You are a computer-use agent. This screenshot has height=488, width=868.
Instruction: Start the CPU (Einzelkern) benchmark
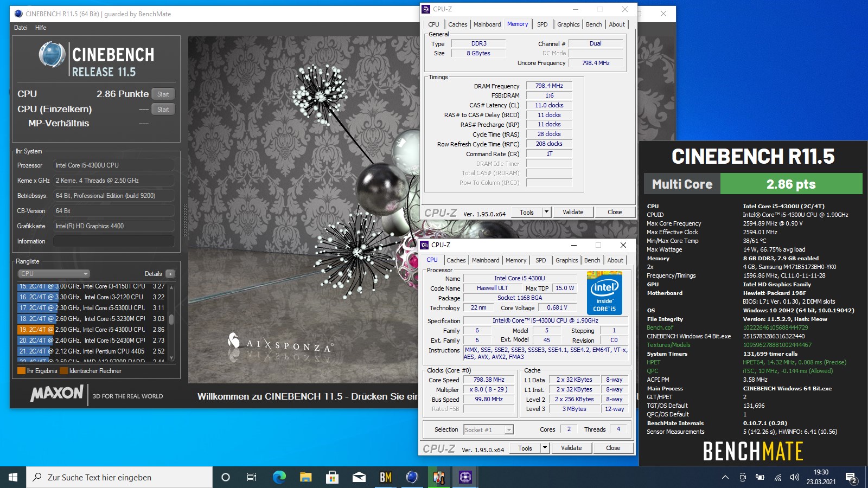pyautogui.click(x=163, y=109)
